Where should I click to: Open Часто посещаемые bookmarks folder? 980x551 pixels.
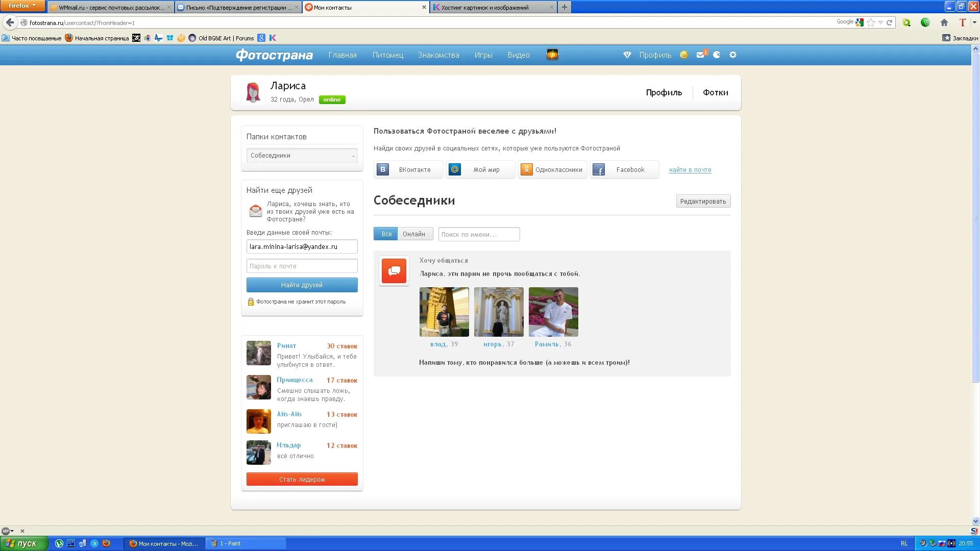32,38
